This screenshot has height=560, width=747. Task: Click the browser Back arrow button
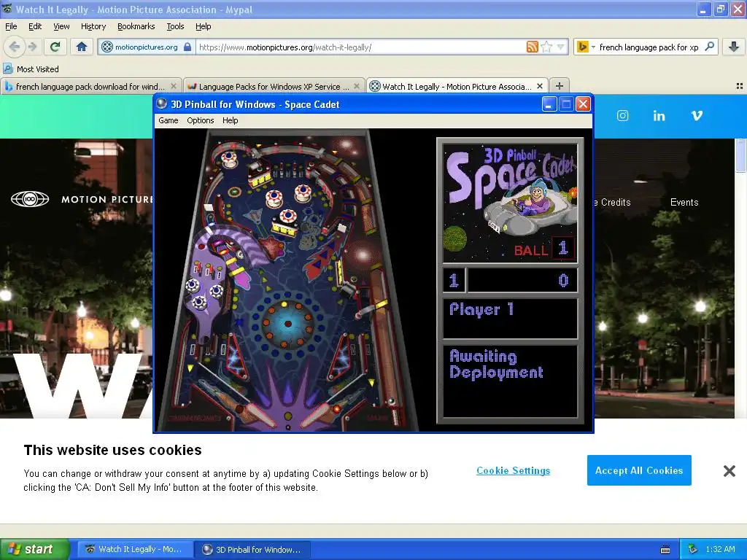point(15,47)
